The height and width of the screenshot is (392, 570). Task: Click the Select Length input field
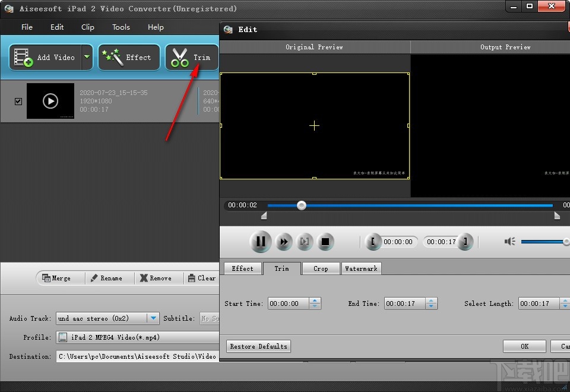539,304
